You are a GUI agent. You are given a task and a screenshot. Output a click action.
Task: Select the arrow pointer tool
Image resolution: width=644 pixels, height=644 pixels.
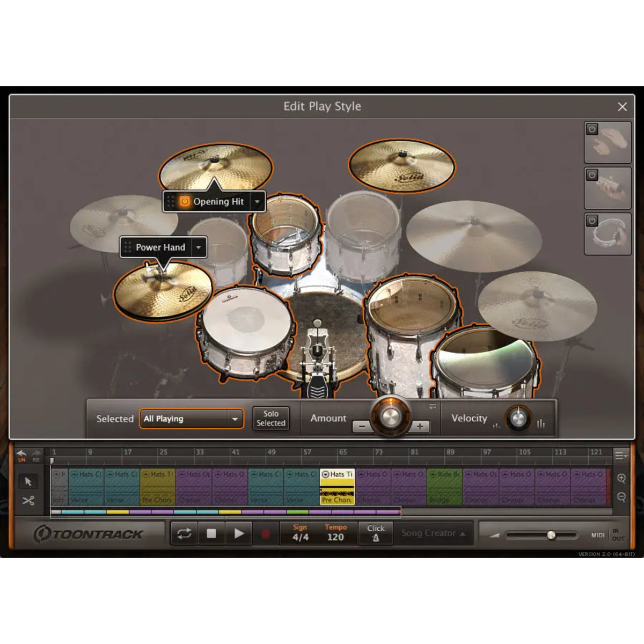[28, 481]
